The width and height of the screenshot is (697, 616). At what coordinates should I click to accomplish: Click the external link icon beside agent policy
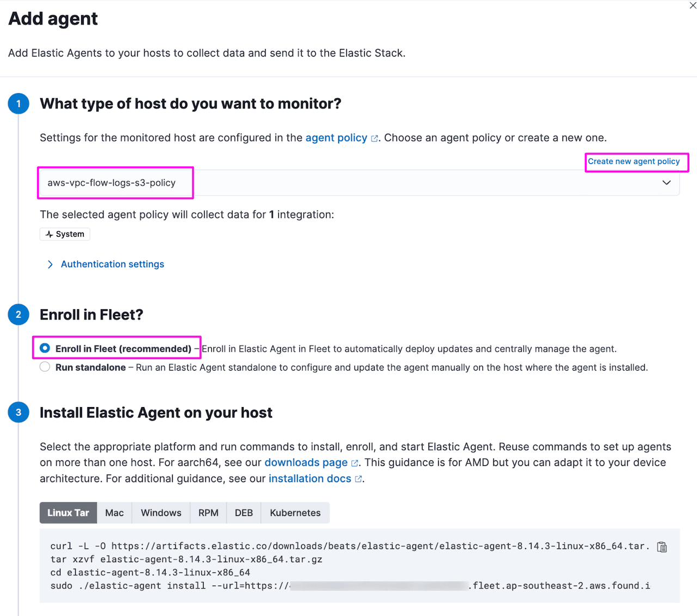374,138
